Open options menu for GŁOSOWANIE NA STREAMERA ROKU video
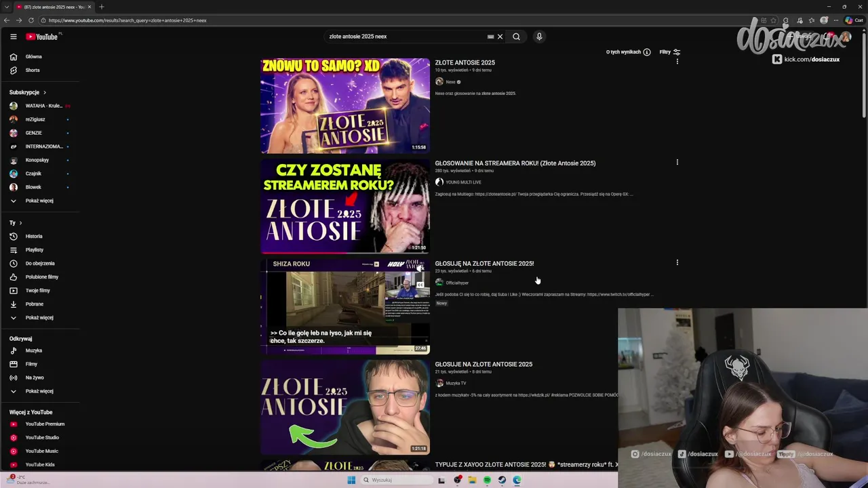The width and height of the screenshot is (868, 488). click(x=677, y=163)
